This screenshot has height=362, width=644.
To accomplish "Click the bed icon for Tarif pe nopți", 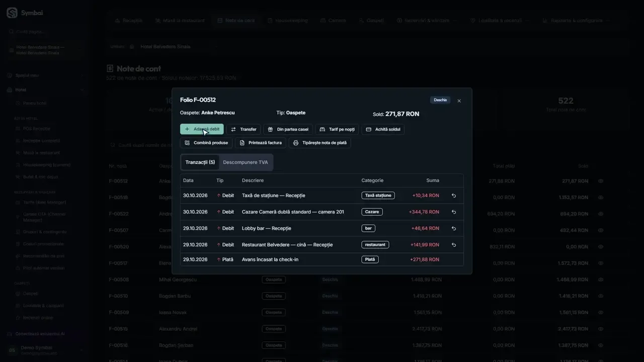I will point(323,129).
